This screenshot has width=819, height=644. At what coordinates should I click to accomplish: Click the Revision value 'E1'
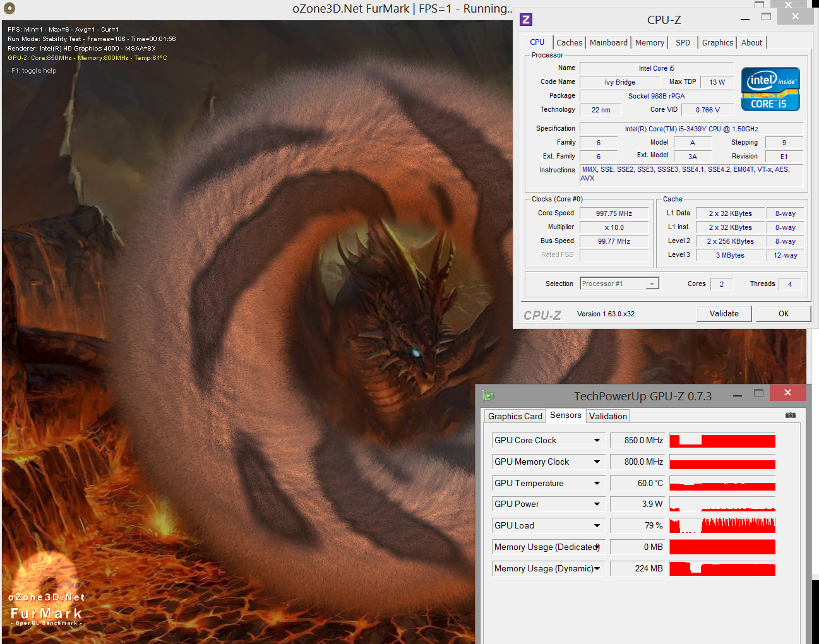click(x=784, y=157)
